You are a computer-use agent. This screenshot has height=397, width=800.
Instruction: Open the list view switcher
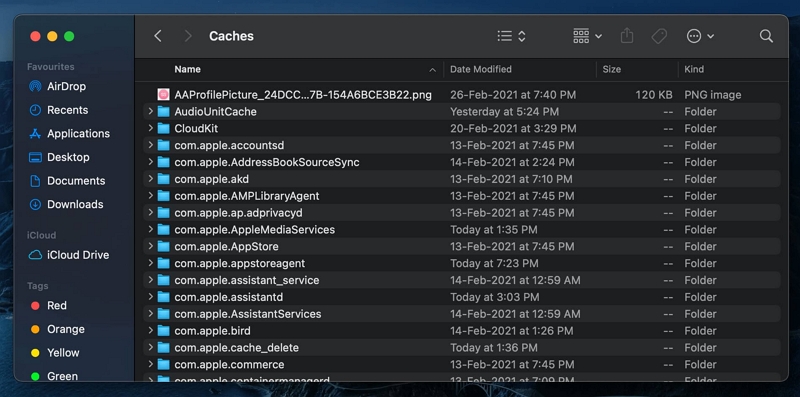(512, 36)
